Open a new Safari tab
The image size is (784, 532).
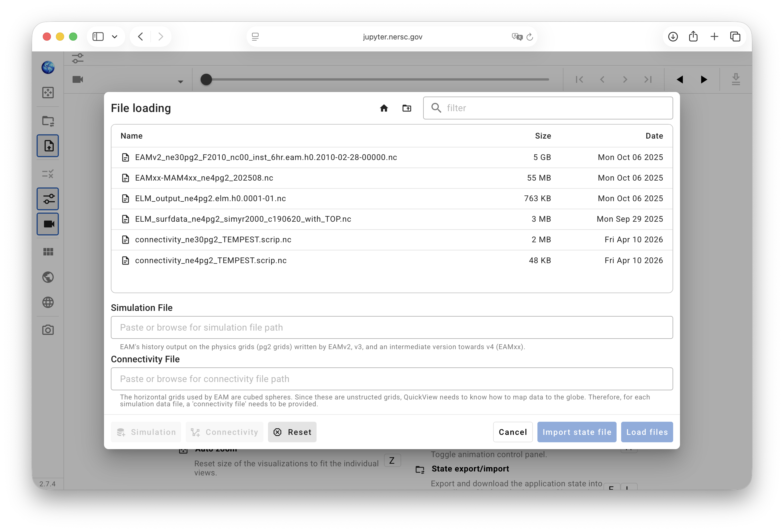[x=714, y=37]
